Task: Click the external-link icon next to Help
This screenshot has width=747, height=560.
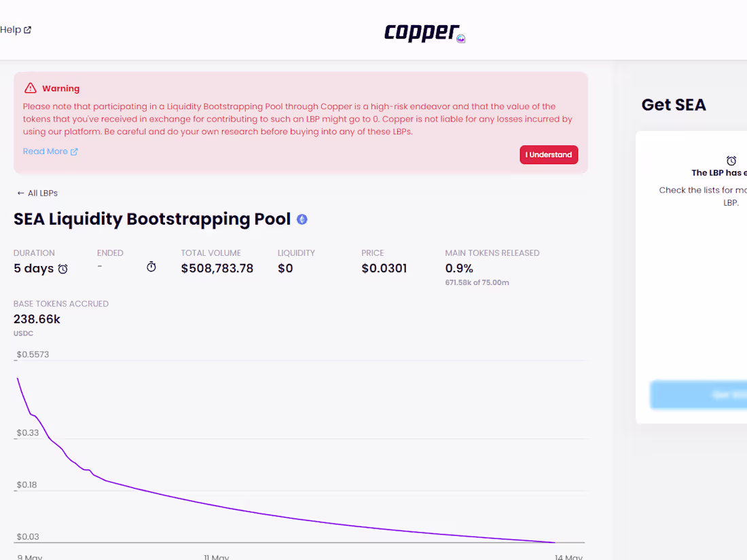Action: click(26, 29)
